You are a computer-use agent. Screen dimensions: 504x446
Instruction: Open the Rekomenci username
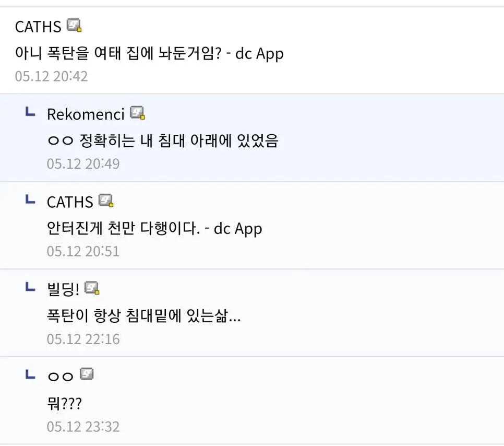86,114
